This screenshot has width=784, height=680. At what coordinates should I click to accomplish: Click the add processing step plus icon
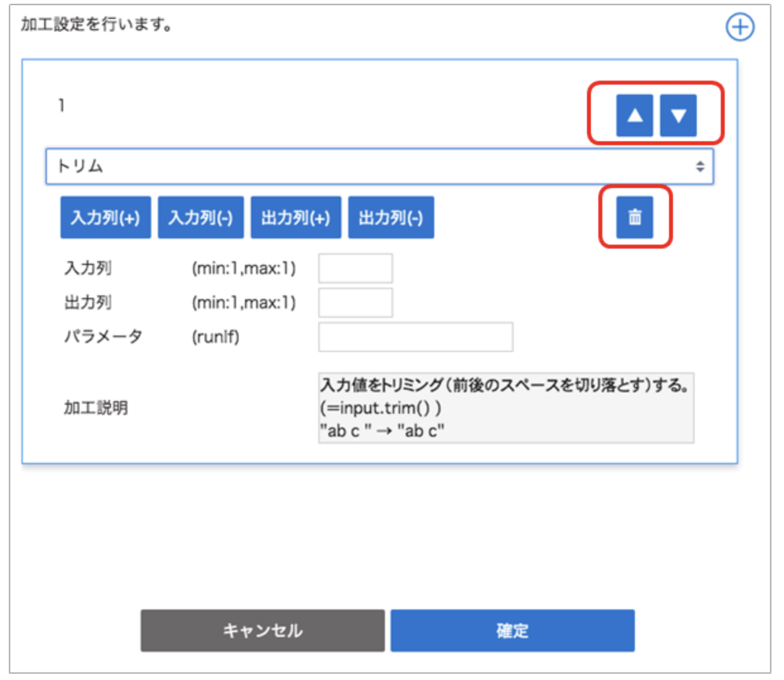point(740,27)
